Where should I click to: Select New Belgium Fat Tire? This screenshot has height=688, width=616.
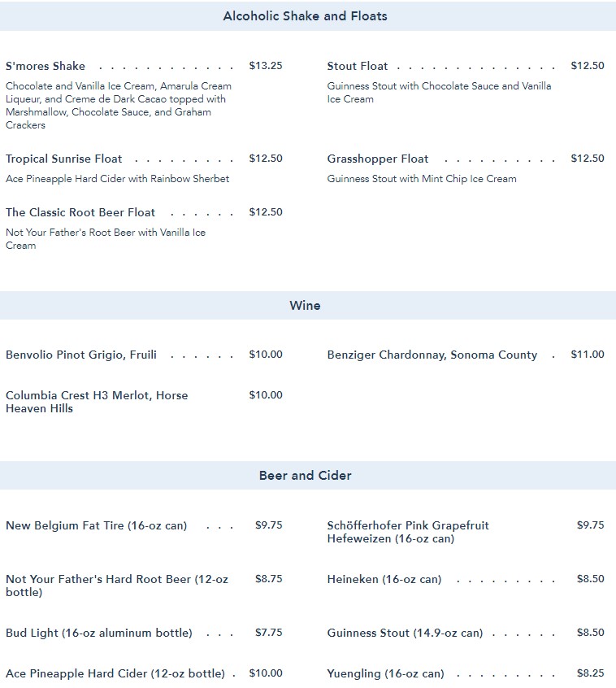pos(96,525)
